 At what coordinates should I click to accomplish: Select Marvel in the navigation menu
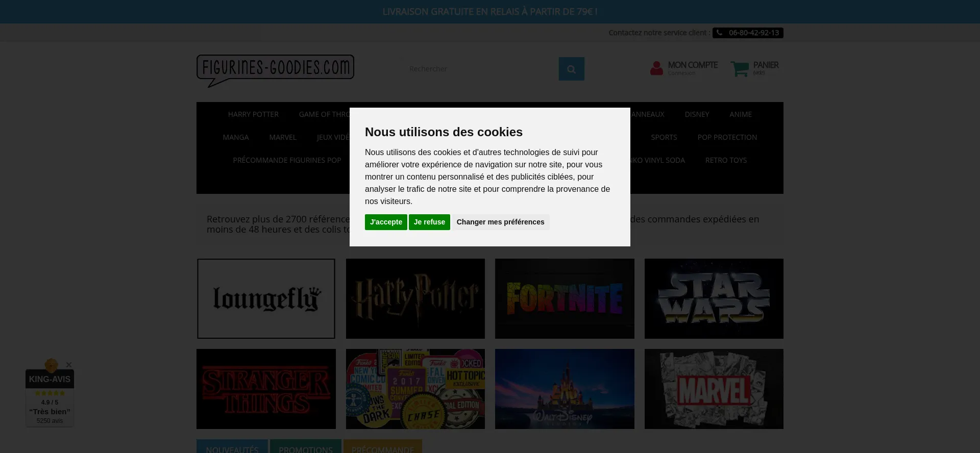[x=283, y=137]
